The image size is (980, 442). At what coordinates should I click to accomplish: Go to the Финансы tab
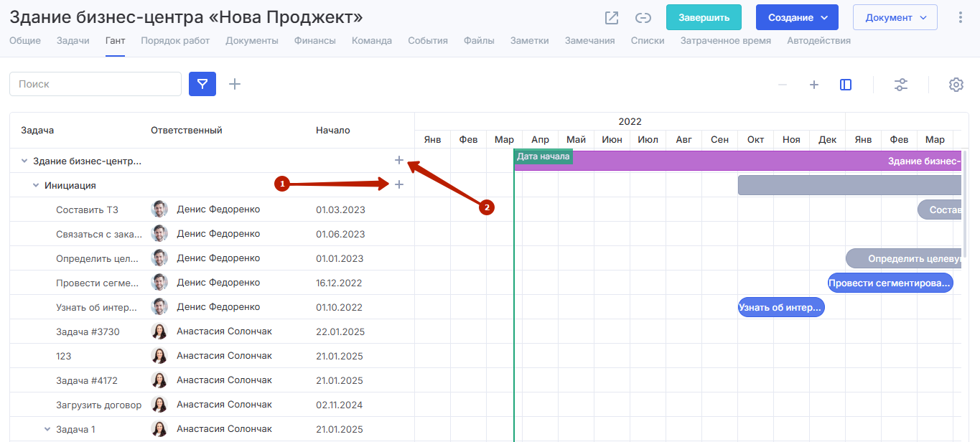point(314,41)
